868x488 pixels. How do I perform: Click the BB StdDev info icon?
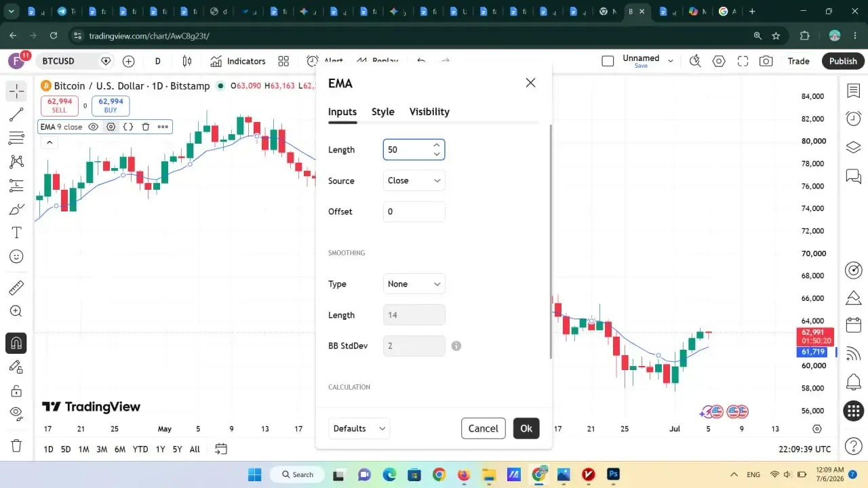tap(456, 346)
